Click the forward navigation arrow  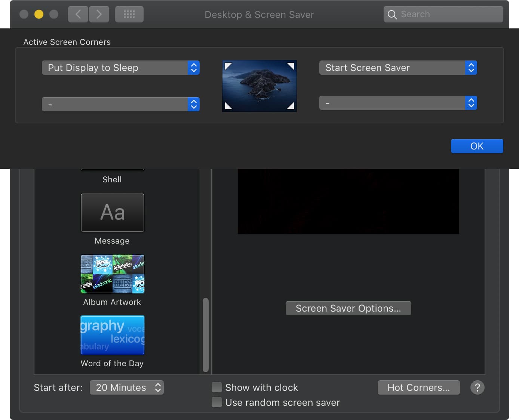[x=99, y=15]
